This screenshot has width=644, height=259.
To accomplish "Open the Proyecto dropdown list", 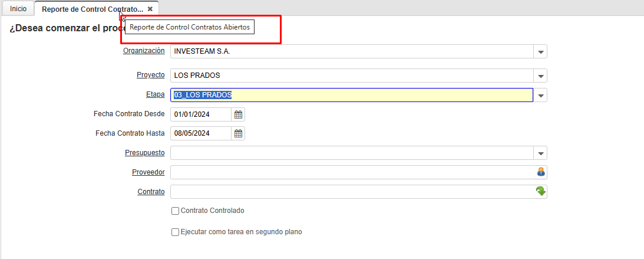I will tap(540, 76).
